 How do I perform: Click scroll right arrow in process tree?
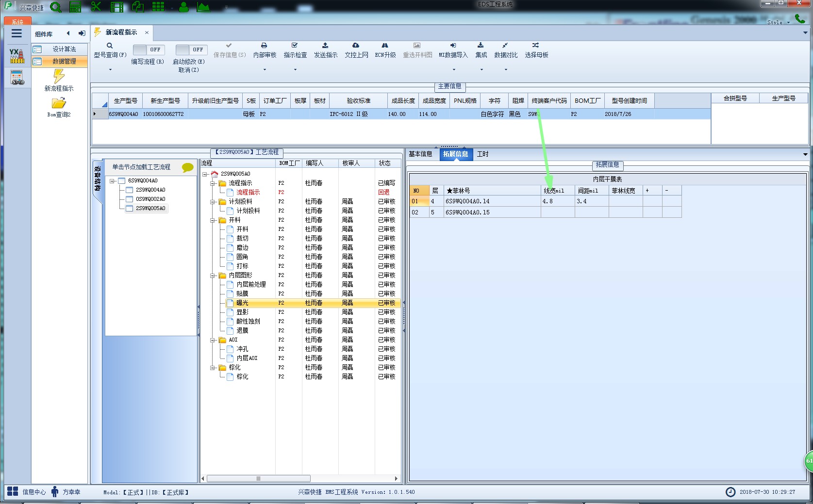[397, 479]
